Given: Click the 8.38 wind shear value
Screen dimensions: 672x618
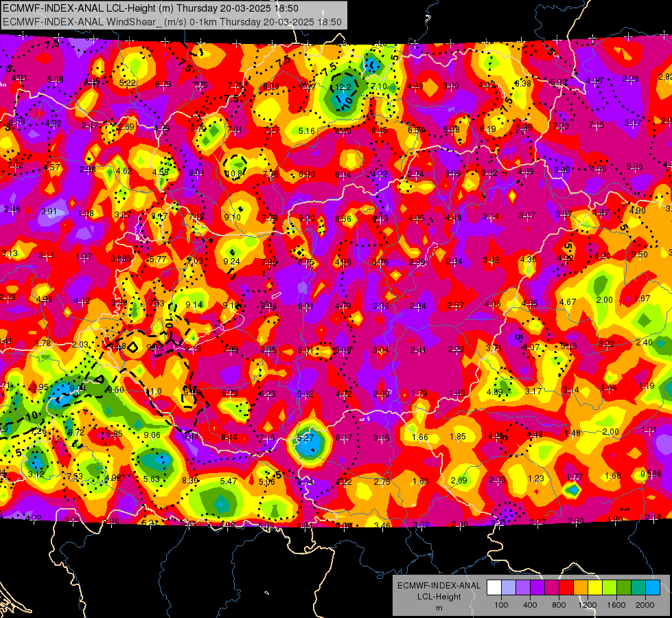Looking at the screenshot, I should [x=523, y=84].
